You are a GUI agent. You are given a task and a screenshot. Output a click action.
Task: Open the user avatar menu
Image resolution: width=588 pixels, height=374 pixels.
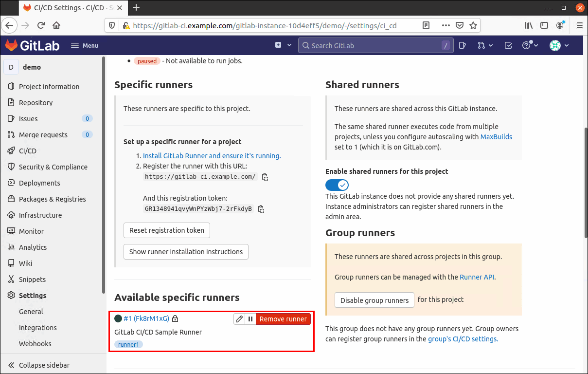pyautogui.click(x=559, y=45)
